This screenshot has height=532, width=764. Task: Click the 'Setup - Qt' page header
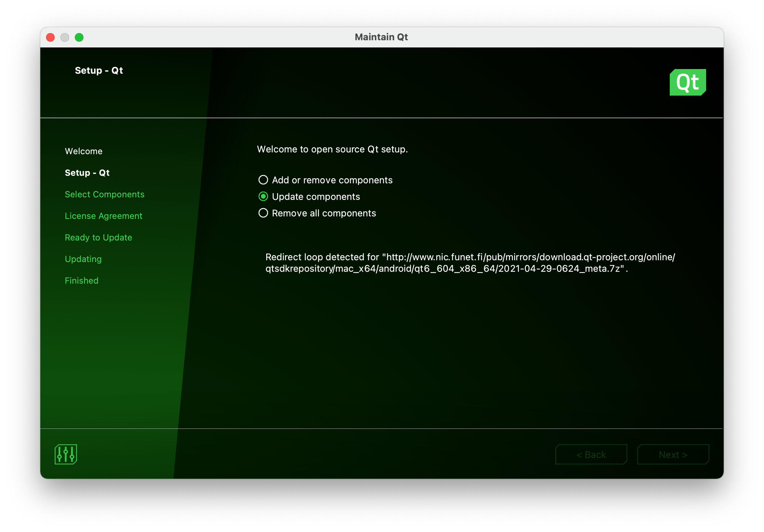(x=99, y=70)
